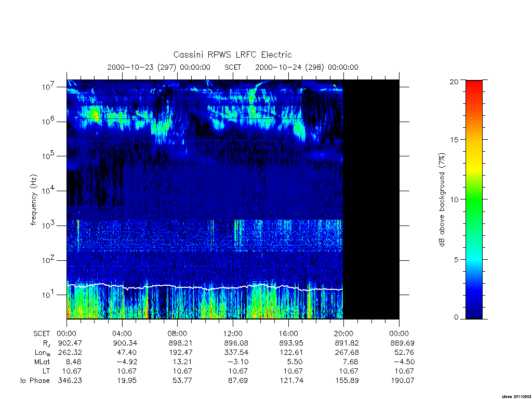Click the Io Phase value '53.77'
The image size is (532, 399).
pyautogui.click(x=182, y=381)
